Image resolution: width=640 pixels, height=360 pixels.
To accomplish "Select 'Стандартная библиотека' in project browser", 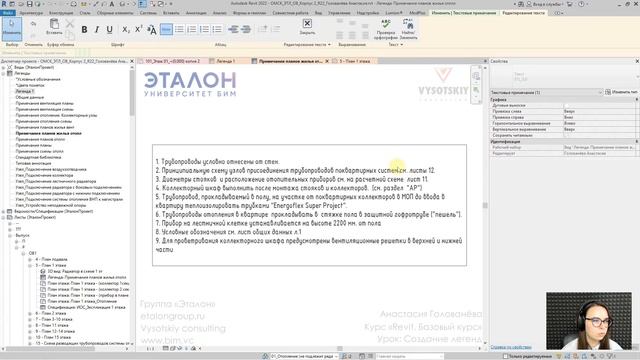I will tap(38, 158).
